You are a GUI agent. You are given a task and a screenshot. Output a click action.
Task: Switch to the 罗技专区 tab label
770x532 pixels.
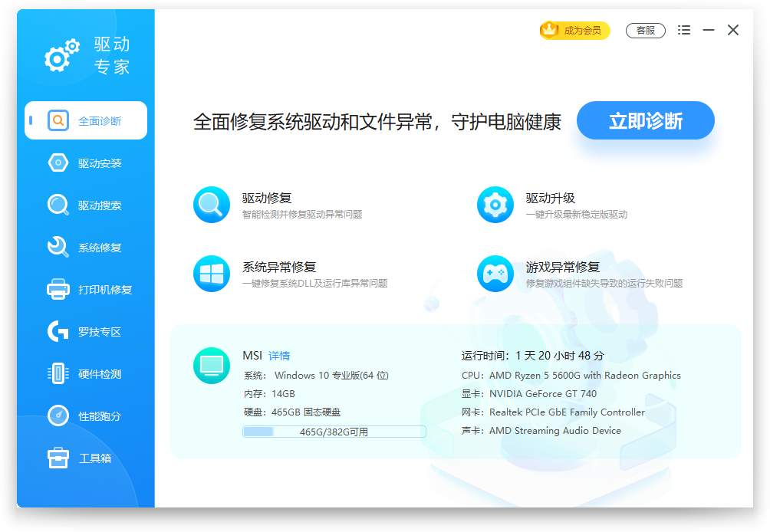pyautogui.click(x=100, y=332)
